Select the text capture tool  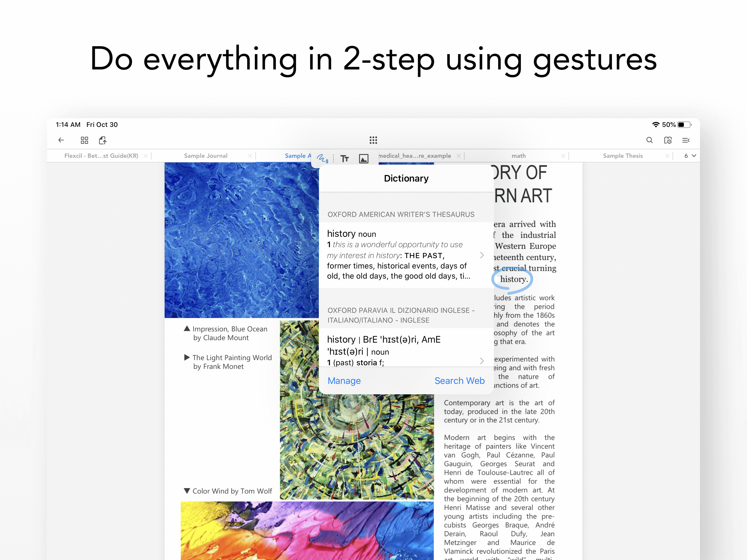tap(345, 158)
